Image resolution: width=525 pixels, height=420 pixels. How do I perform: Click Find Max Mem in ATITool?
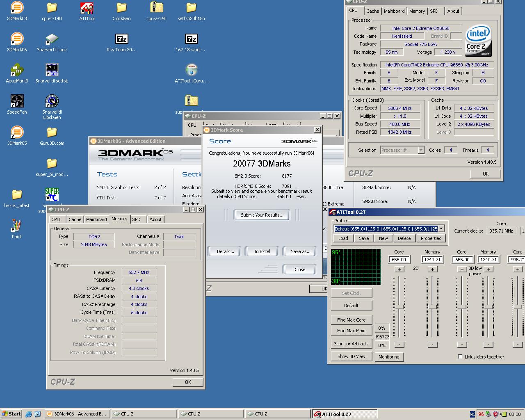tap(351, 331)
